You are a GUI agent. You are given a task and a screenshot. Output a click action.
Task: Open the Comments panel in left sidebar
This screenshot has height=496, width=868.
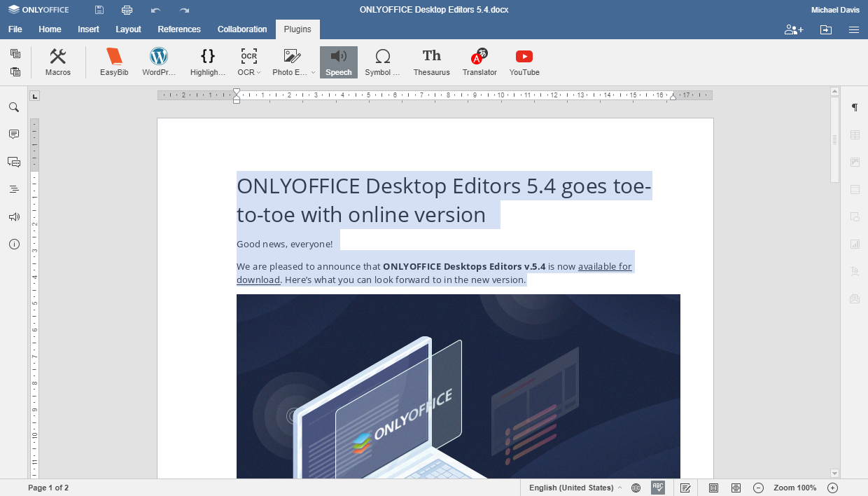coord(14,134)
